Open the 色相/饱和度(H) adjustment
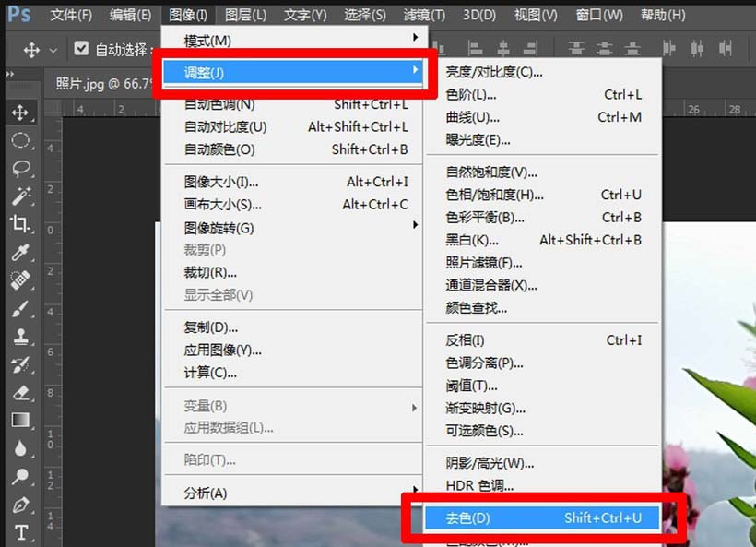This screenshot has height=547, width=756. click(x=502, y=195)
